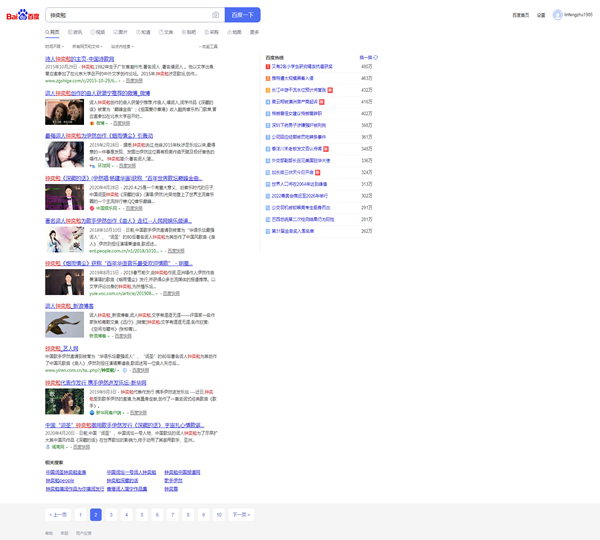Click the Baidu logo

coord(25,15)
